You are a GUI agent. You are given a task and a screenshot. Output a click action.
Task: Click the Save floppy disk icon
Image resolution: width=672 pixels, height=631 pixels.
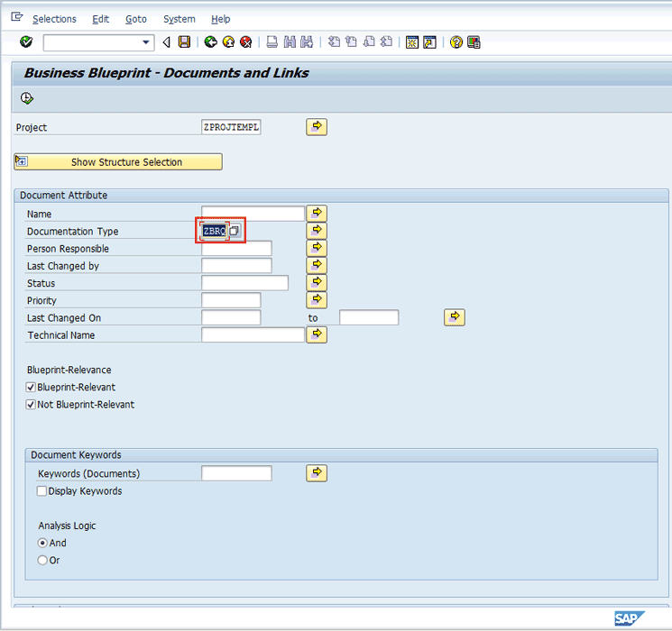pos(184,42)
